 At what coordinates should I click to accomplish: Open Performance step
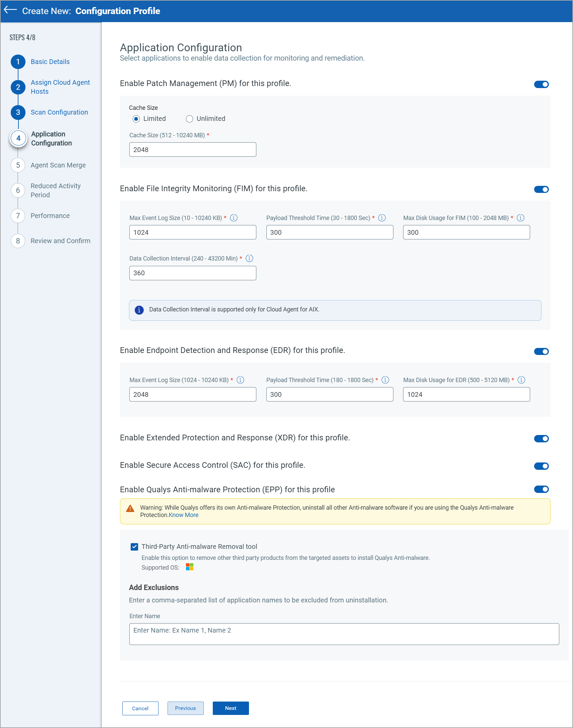(x=50, y=216)
